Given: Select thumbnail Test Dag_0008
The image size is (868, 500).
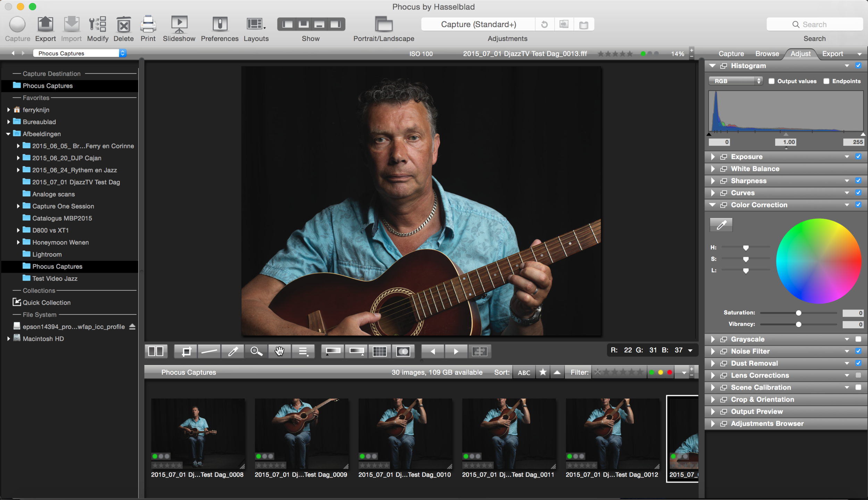Looking at the screenshot, I should [x=198, y=434].
